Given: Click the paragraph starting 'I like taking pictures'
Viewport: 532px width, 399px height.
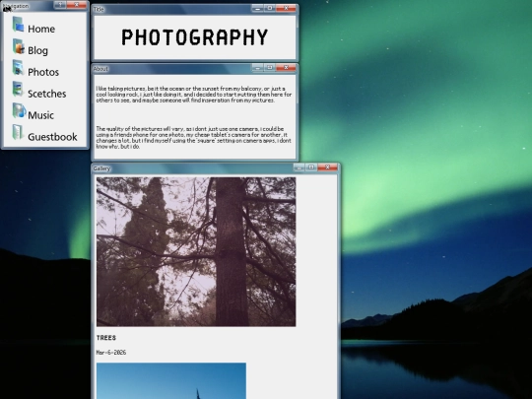Looking at the screenshot, I should [194, 95].
